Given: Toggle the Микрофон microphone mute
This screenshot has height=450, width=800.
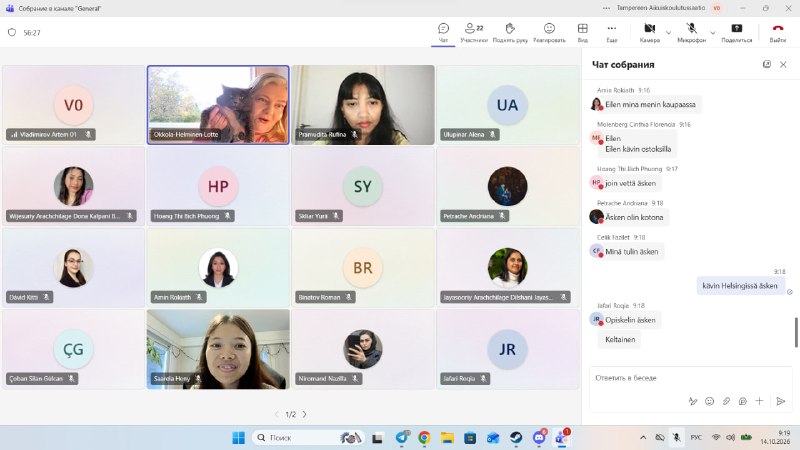Looking at the screenshot, I should click(691, 32).
